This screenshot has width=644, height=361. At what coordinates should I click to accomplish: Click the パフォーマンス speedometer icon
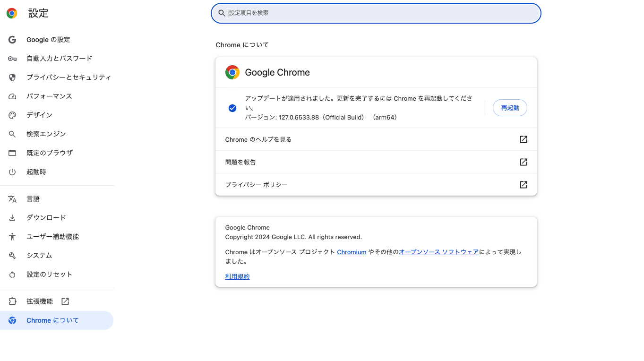pyautogui.click(x=12, y=96)
